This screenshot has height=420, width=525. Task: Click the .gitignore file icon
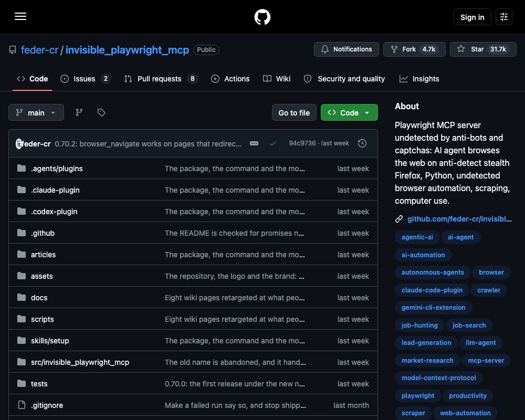[22, 405]
